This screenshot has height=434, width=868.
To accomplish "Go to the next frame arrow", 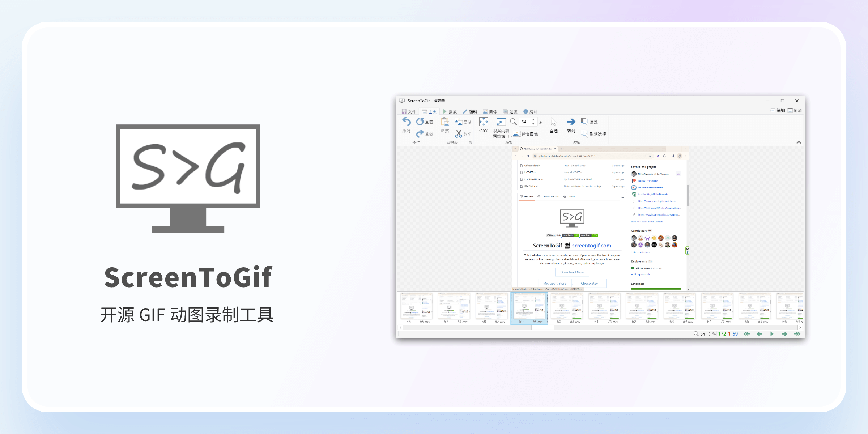I will [x=784, y=334].
